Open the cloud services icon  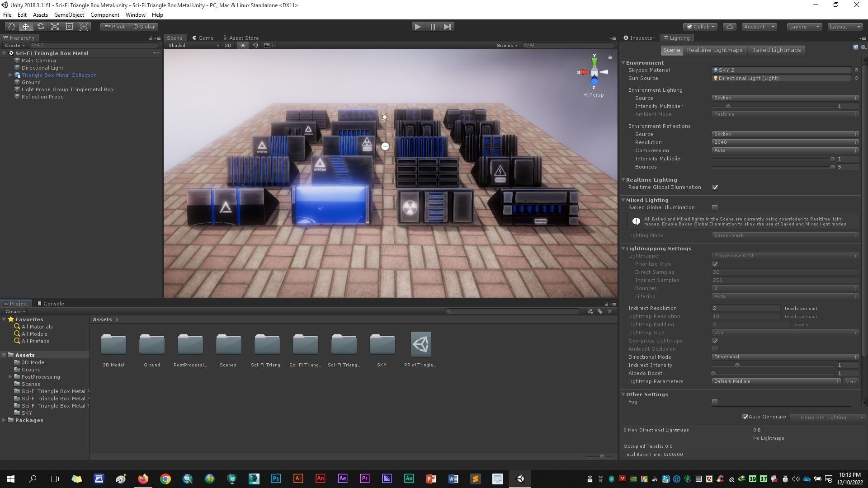point(729,27)
